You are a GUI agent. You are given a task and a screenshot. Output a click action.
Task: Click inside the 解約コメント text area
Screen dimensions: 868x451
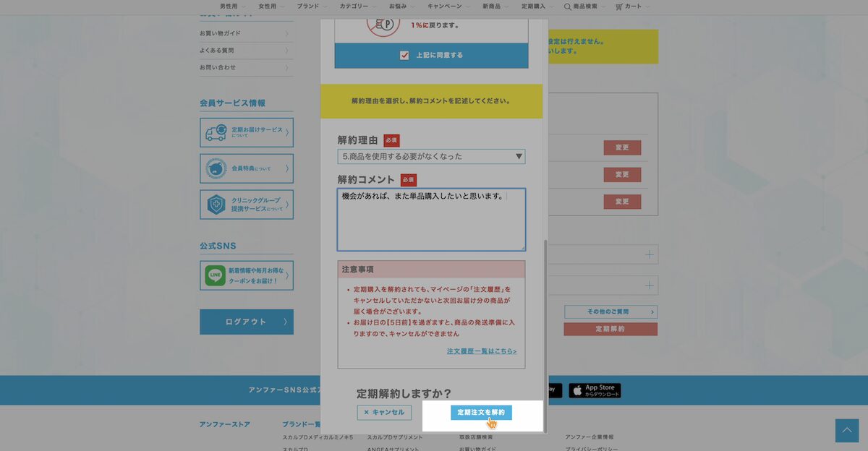pyautogui.click(x=430, y=220)
